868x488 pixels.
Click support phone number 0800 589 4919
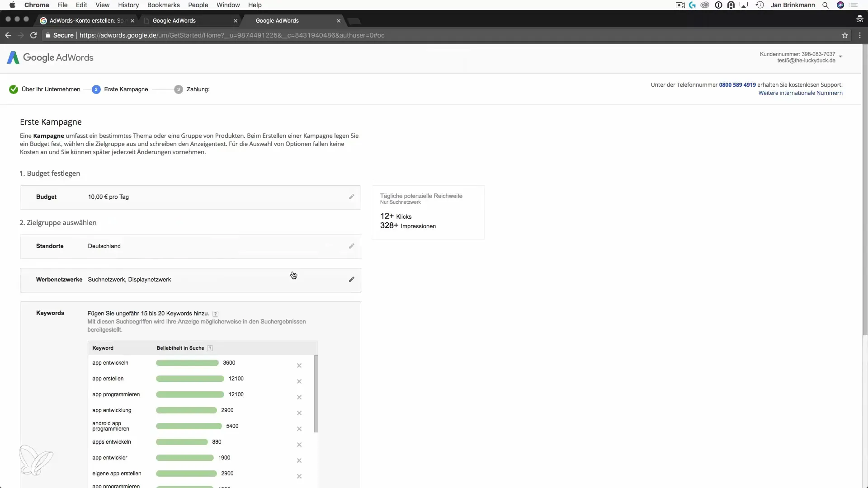click(737, 85)
